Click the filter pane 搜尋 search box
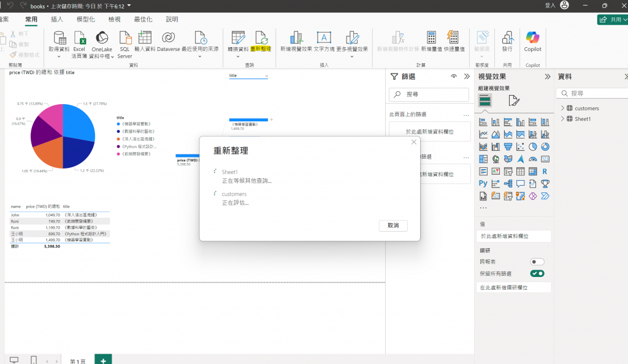628x364 pixels. [x=429, y=94]
